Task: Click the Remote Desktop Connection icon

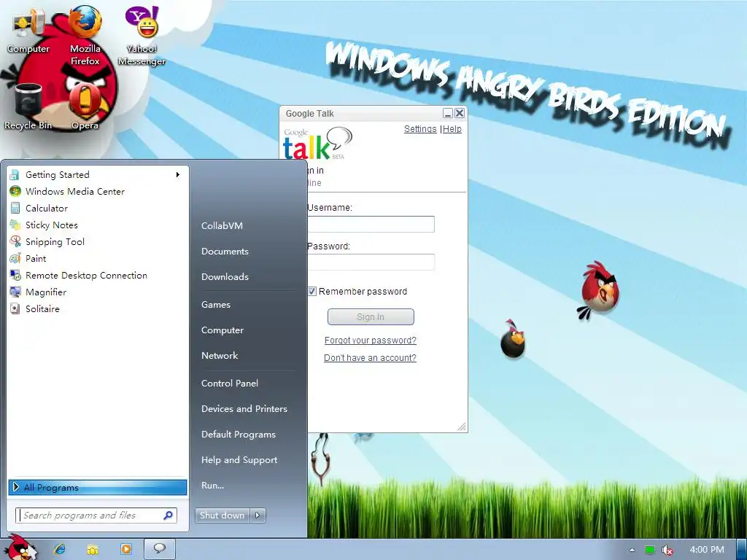Action: coord(15,275)
